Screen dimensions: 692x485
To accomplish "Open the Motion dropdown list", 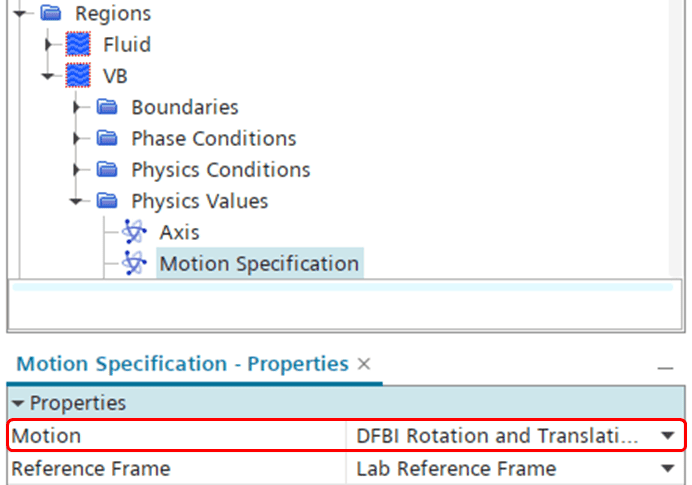I will pyautogui.click(x=666, y=437).
